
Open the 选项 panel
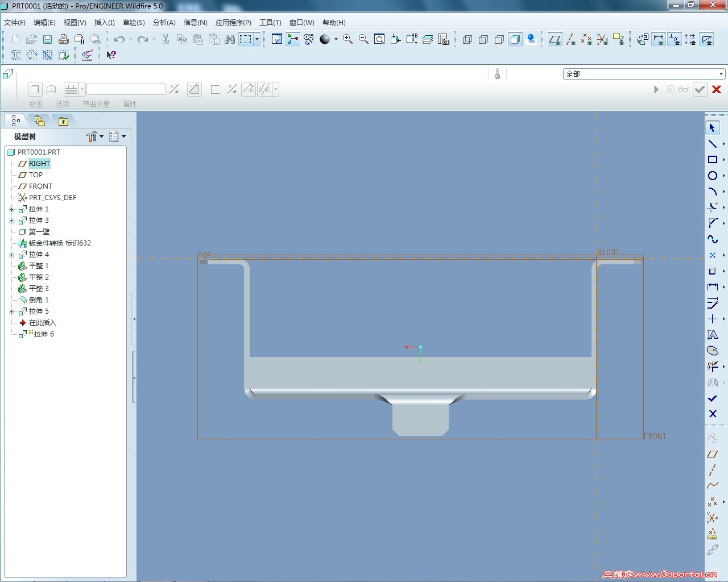coord(63,104)
